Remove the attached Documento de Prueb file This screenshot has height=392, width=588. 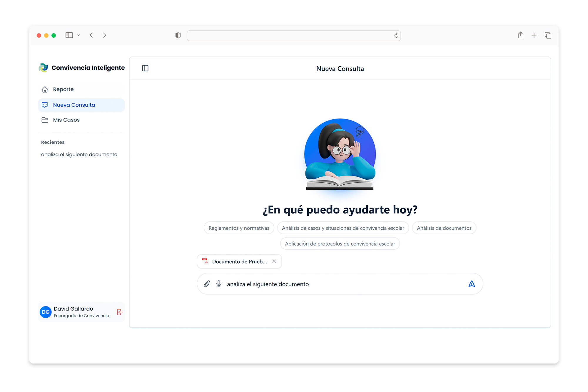(274, 261)
